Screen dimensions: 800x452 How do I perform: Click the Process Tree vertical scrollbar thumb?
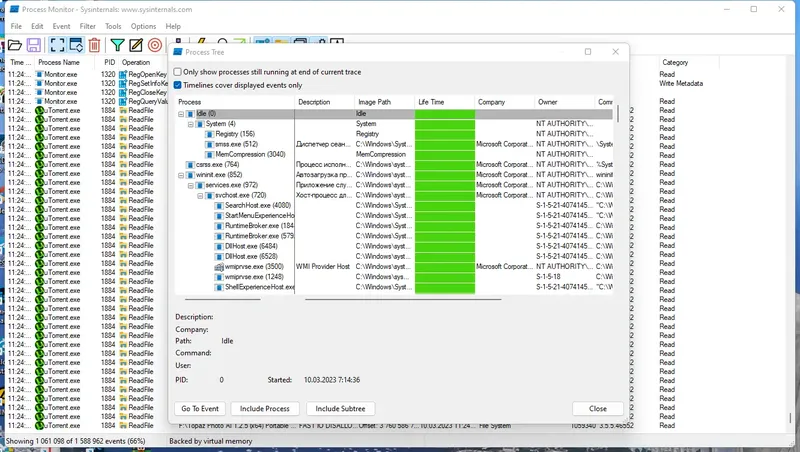pos(618,114)
